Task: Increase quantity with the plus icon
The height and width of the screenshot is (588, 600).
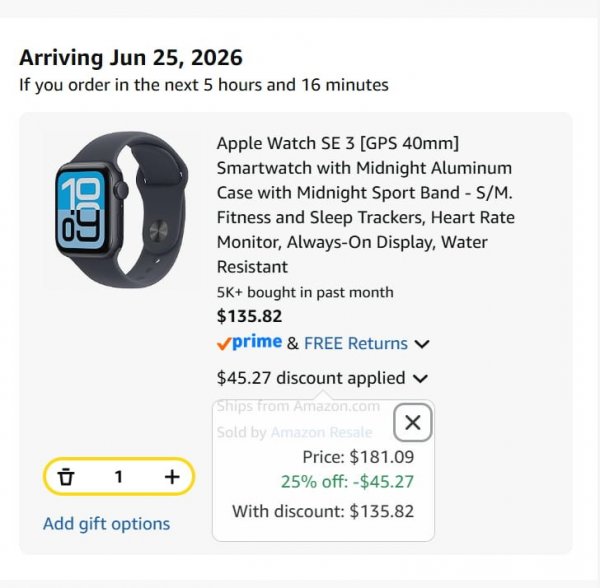Action: click(x=172, y=477)
